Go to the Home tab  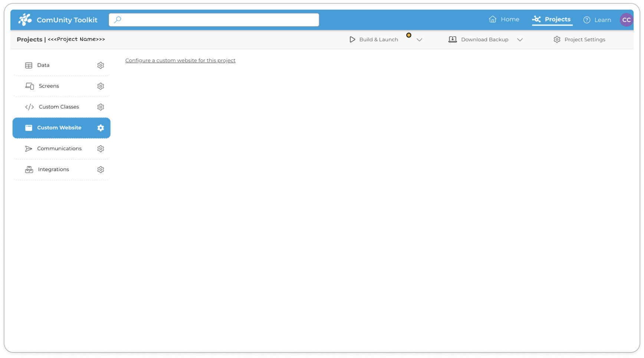(504, 20)
